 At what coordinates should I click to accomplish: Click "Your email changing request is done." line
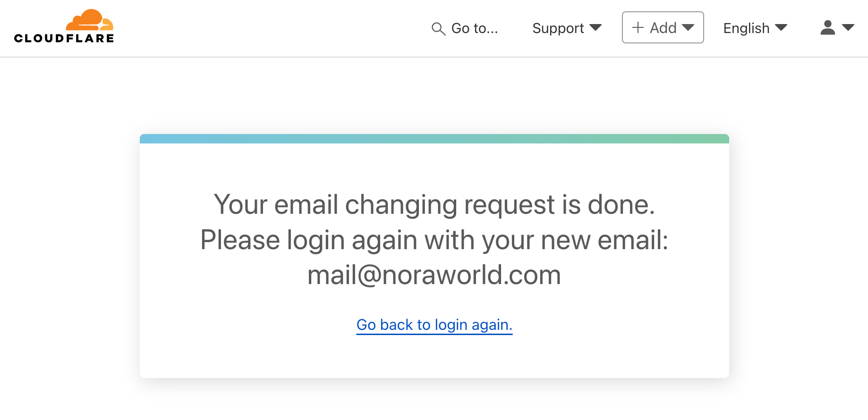[434, 204]
